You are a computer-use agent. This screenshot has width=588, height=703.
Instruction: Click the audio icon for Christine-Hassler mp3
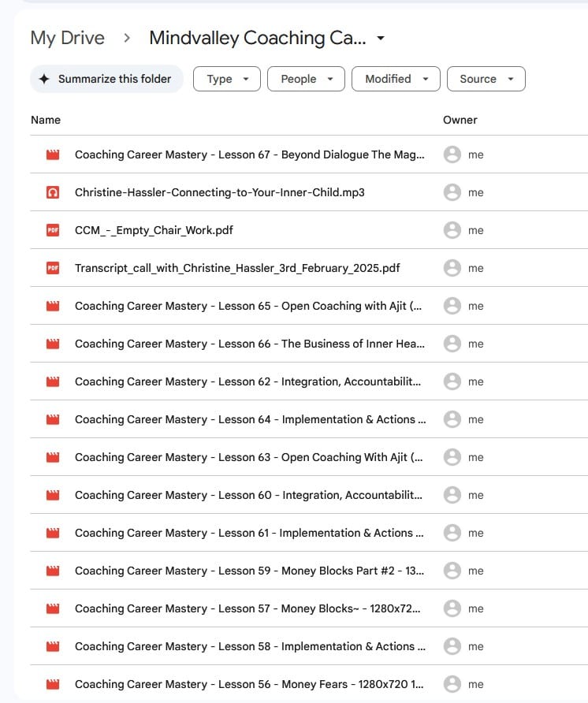pyautogui.click(x=53, y=193)
